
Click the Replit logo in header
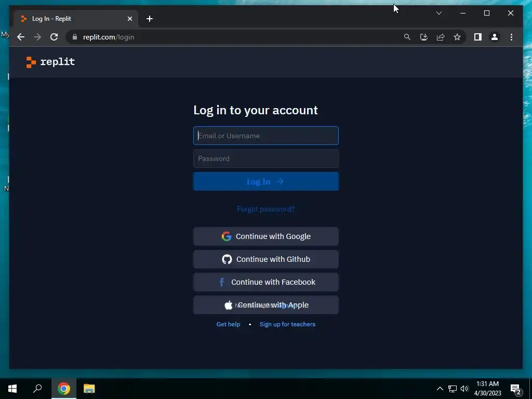[x=50, y=62]
